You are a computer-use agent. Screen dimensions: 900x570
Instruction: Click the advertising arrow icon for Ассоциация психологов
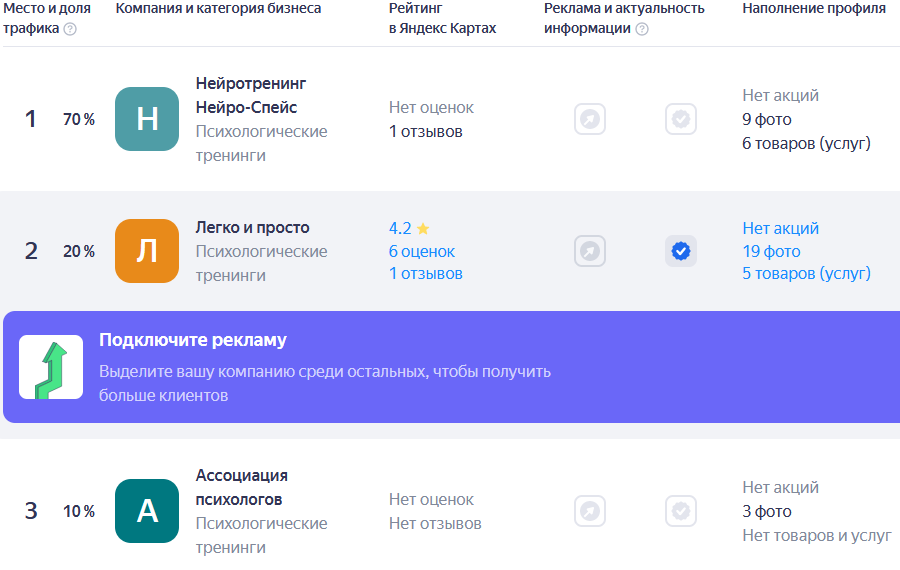tap(590, 511)
